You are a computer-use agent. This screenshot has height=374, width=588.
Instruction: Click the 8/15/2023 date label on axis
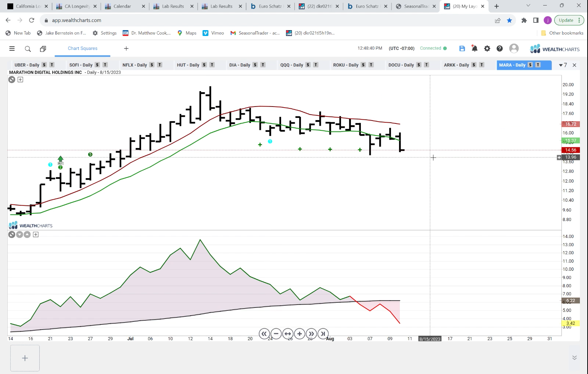click(x=430, y=339)
